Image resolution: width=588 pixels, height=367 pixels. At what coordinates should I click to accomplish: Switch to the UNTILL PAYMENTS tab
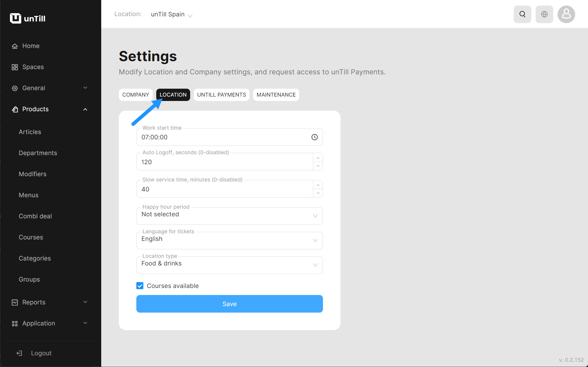click(221, 95)
